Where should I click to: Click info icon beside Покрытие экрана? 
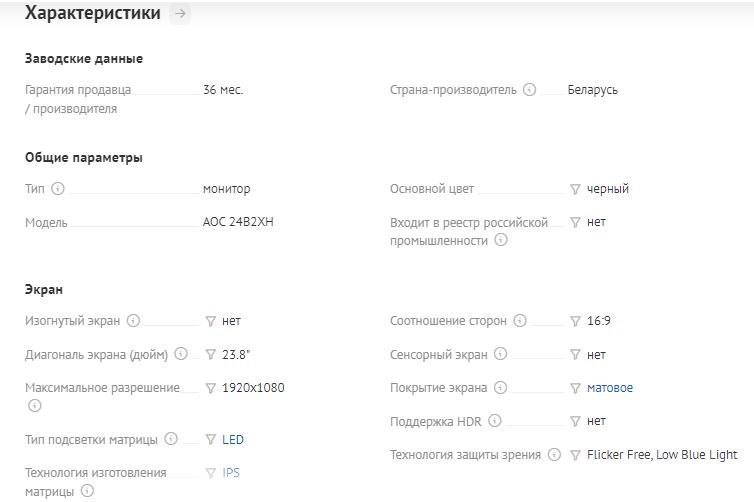[x=501, y=388]
